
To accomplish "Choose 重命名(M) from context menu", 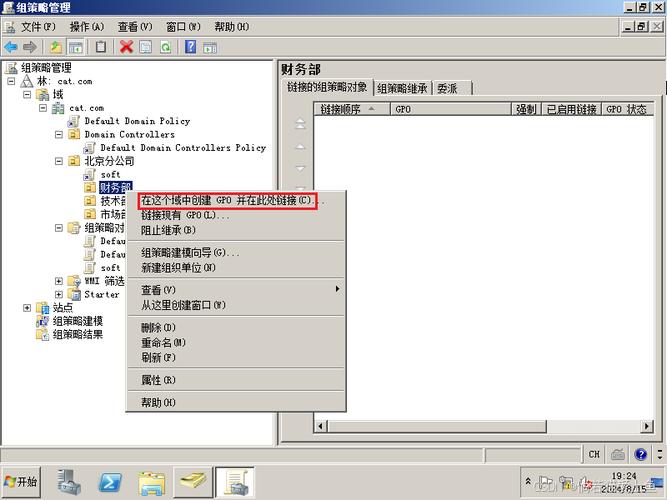I will click(x=236, y=343).
